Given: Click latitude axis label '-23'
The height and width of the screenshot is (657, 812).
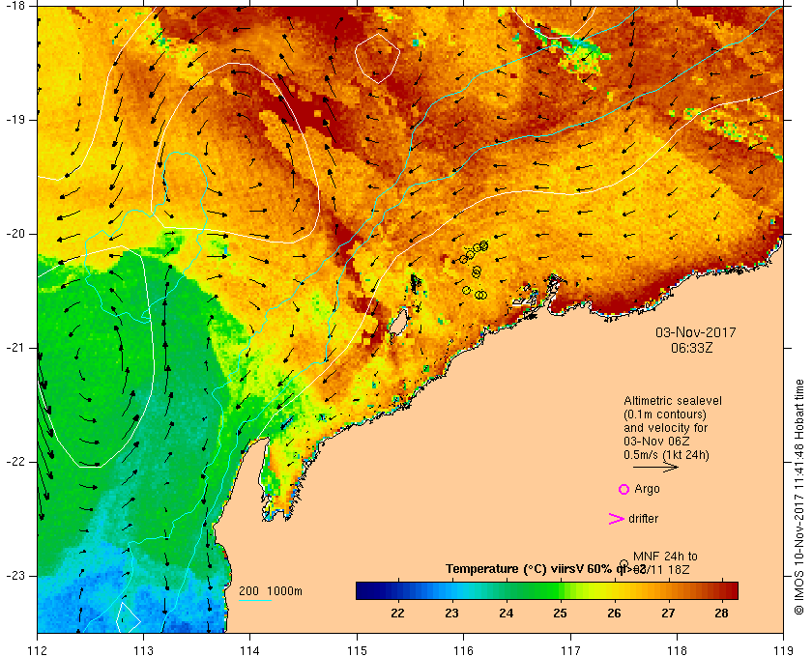Looking at the screenshot, I should [x=14, y=576].
